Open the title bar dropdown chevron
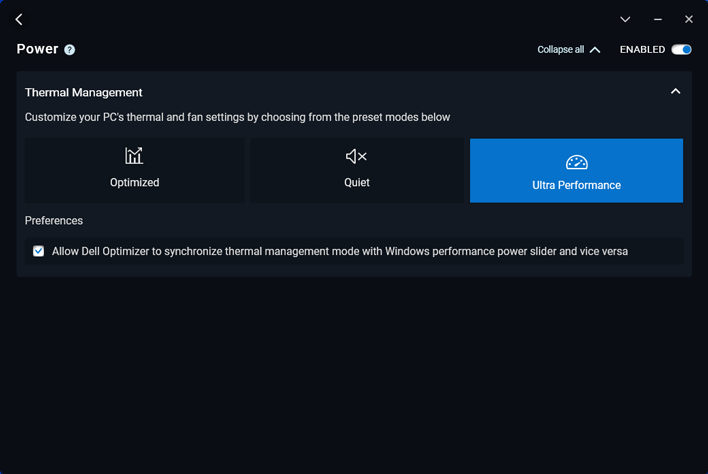Viewport: 708px width, 474px height. point(625,19)
